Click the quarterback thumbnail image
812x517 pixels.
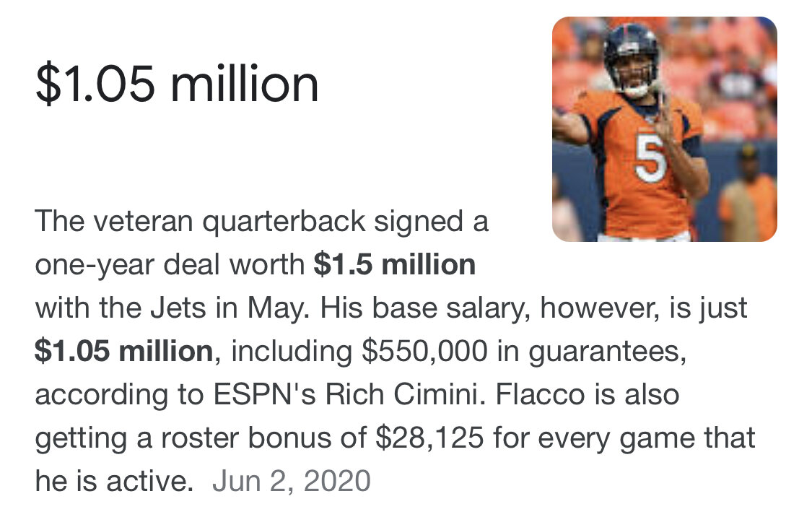pos(664,129)
